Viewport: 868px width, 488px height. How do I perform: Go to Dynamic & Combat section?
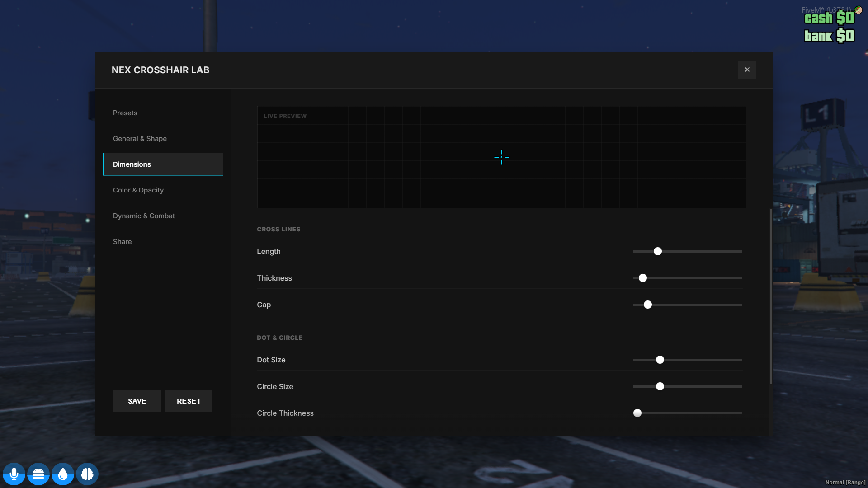pos(163,216)
